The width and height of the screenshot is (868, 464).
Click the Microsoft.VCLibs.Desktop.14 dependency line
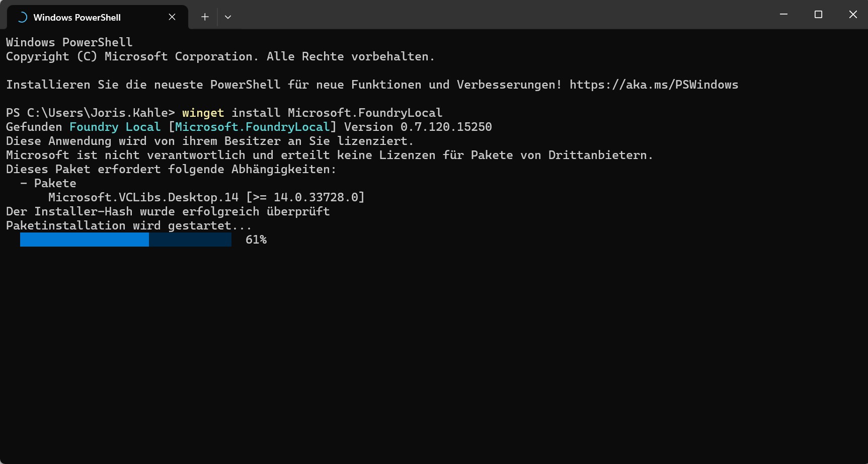click(x=143, y=197)
